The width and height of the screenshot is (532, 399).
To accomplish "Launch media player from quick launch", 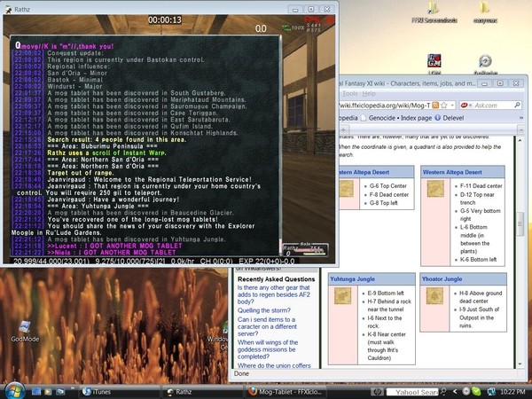I will pos(48,392).
